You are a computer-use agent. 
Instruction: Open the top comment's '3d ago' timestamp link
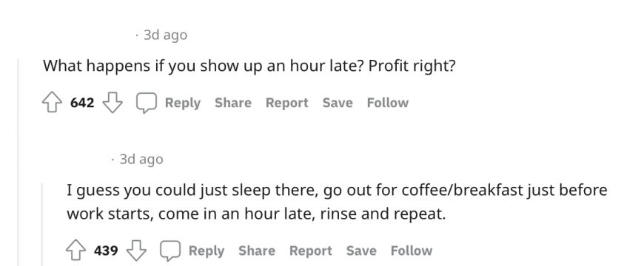point(166,35)
